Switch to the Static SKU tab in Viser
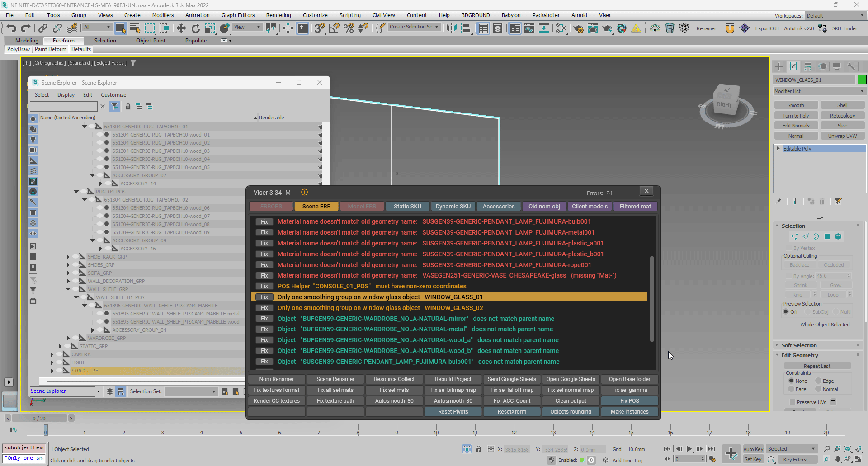This screenshot has width=868, height=466. tap(407, 207)
